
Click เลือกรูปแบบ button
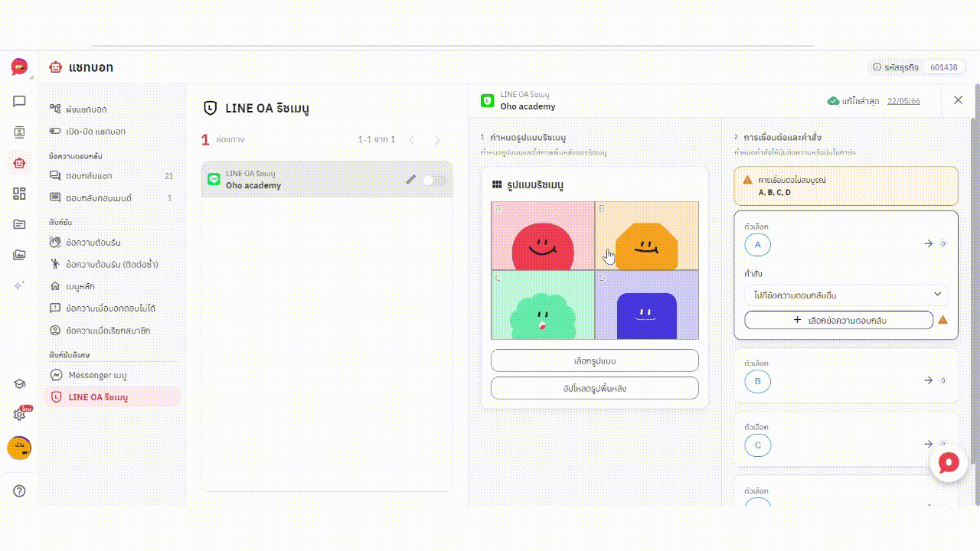(595, 360)
